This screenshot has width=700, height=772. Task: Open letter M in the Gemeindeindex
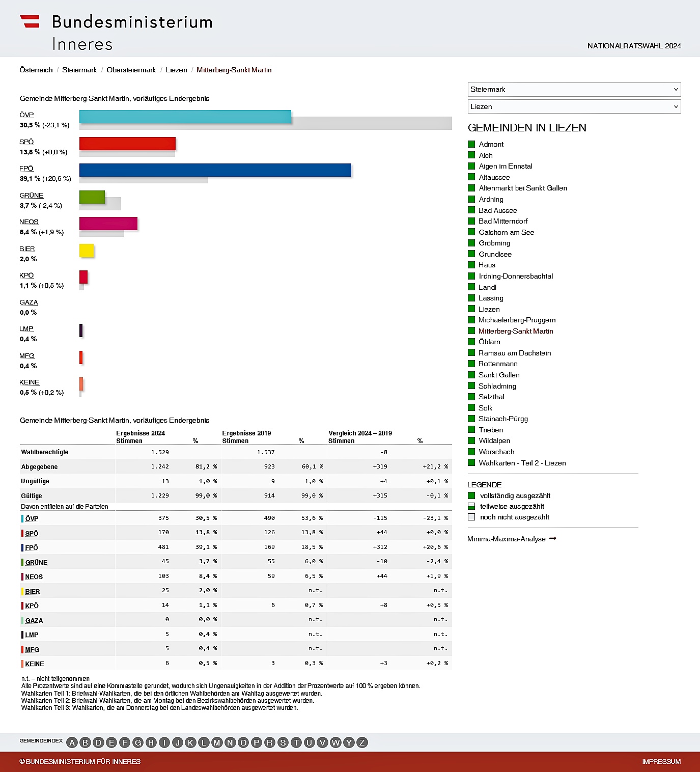pos(217,742)
